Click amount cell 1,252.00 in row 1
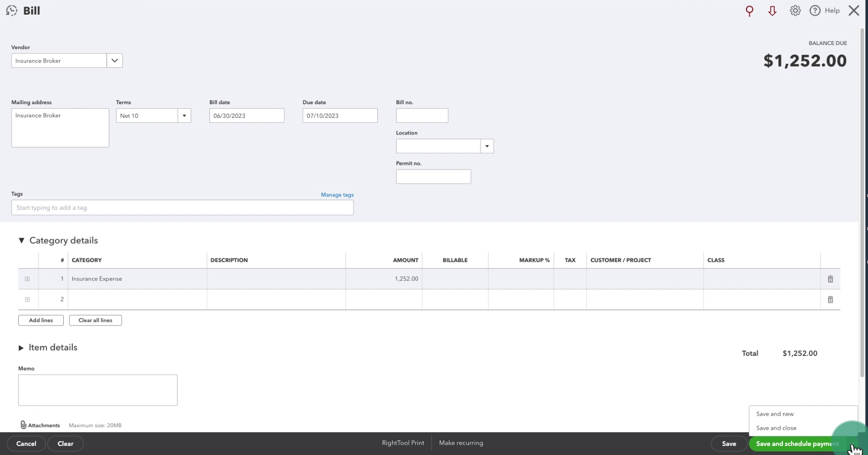The height and width of the screenshot is (455, 868). (x=384, y=279)
